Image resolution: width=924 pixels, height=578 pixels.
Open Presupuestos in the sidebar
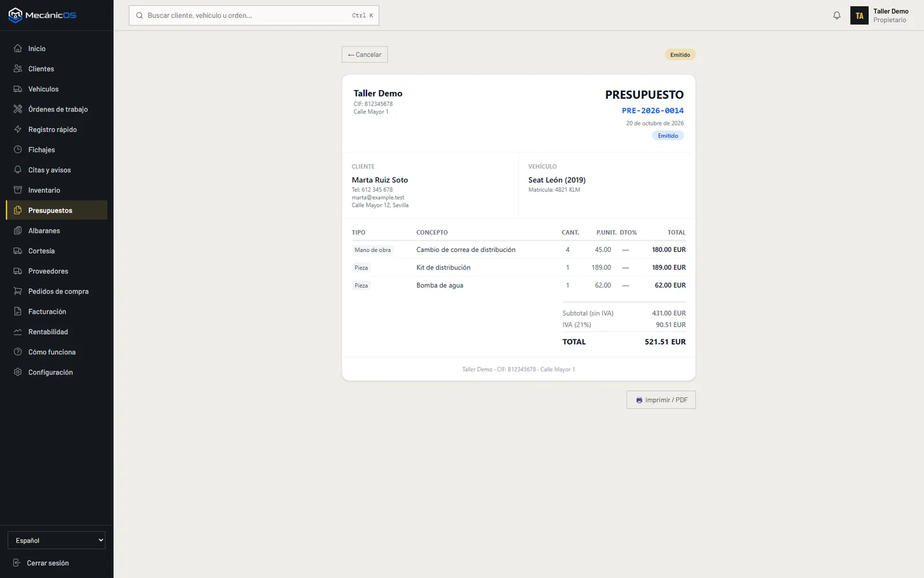(57, 210)
